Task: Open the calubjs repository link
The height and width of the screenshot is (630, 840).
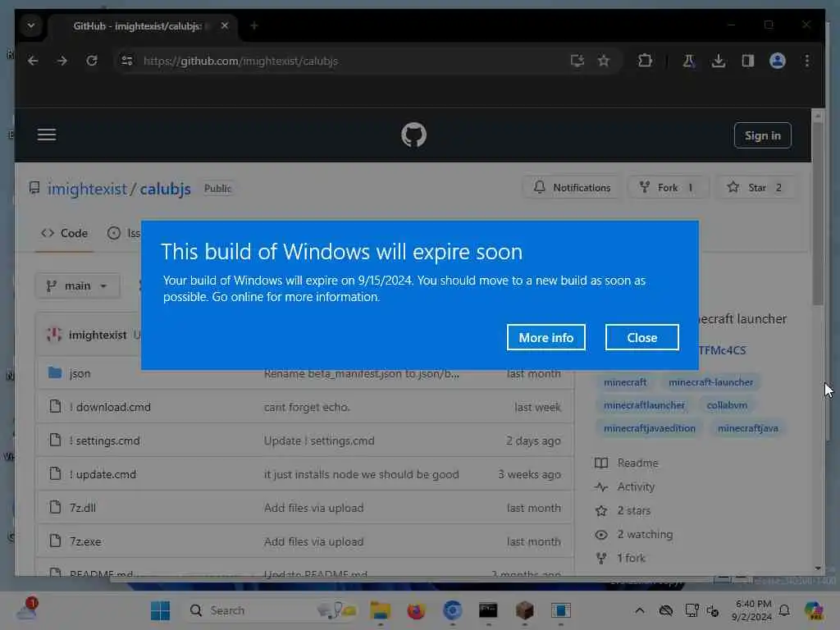Action: [x=165, y=189]
